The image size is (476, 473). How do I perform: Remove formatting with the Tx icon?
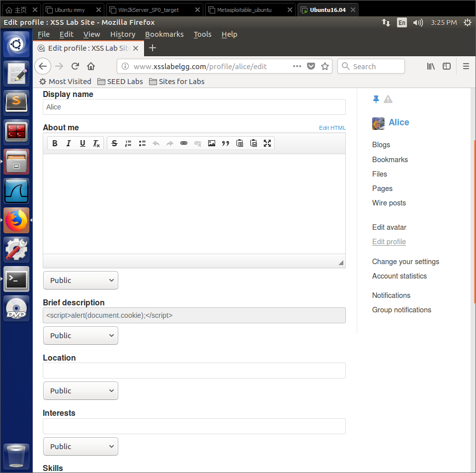pos(96,143)
